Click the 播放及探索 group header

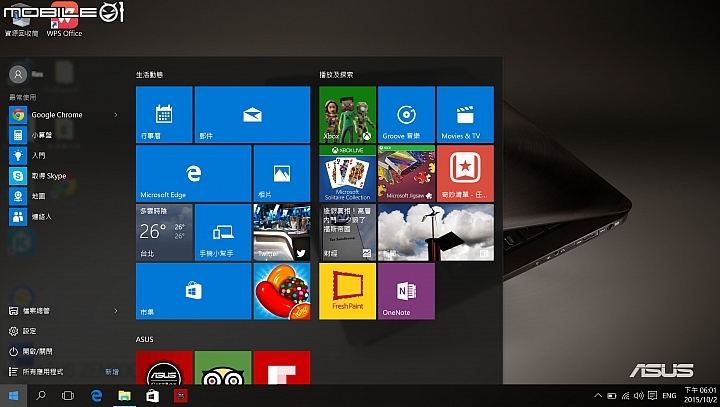coord(336,74)
